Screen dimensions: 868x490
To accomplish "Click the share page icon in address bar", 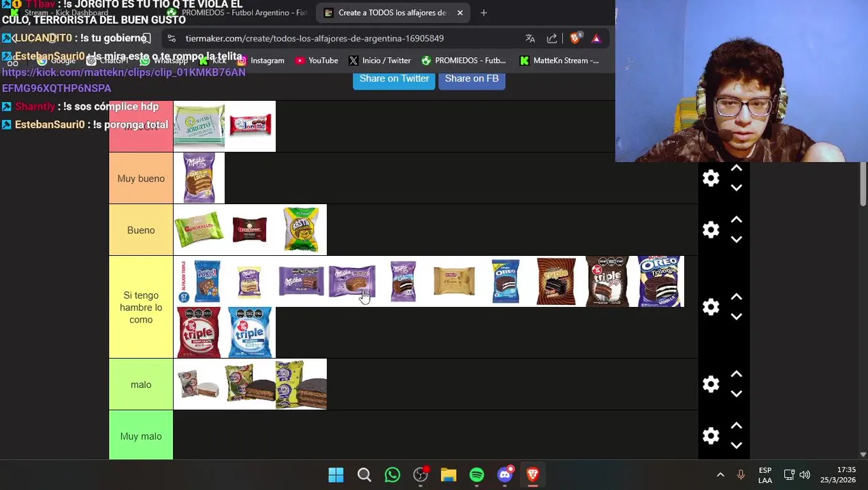I will (552, 39).
